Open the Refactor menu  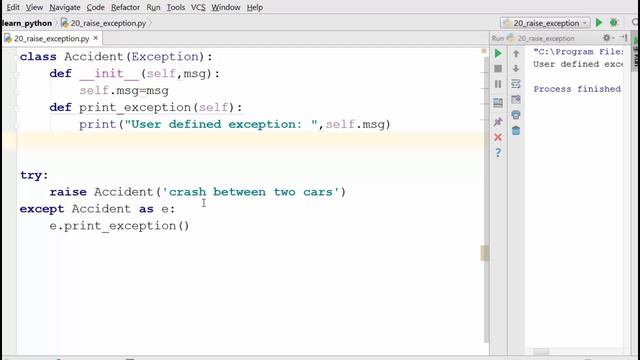point(125,7)
